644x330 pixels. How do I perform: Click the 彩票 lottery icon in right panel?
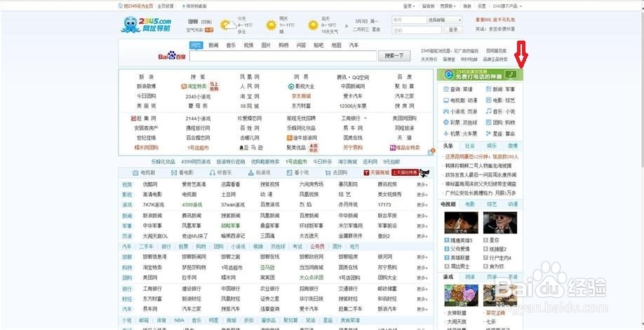[446, 123]
